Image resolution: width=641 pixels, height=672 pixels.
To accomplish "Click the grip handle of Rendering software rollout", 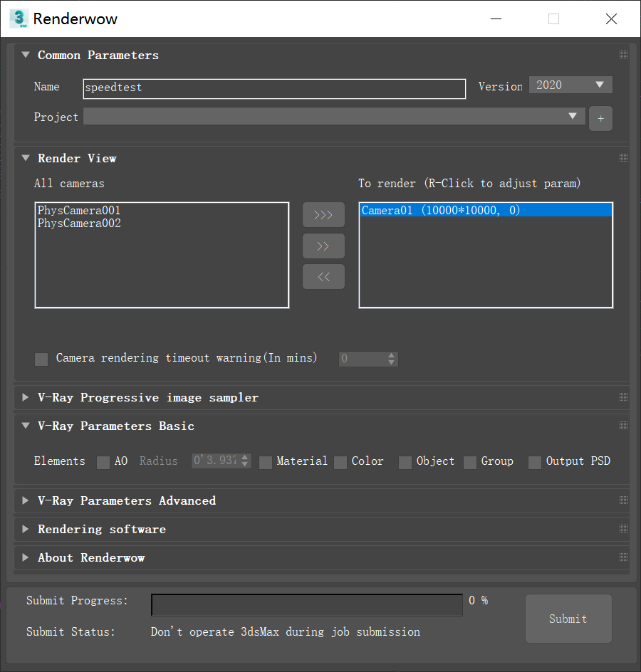I will coord(623,528).
